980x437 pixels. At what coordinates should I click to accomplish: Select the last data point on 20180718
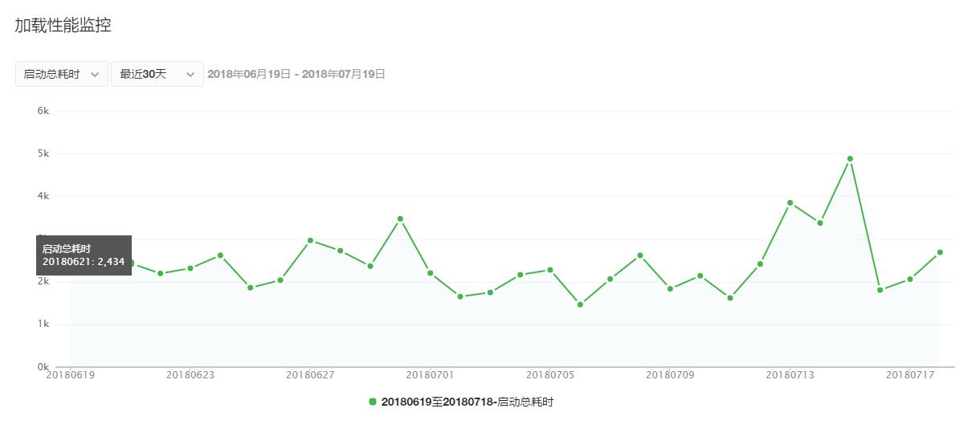940,252
